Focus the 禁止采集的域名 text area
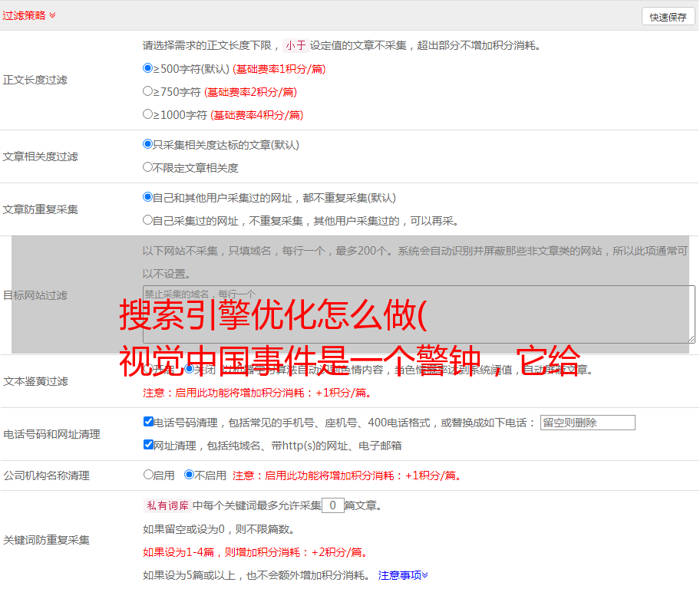 tap(418, 314)
